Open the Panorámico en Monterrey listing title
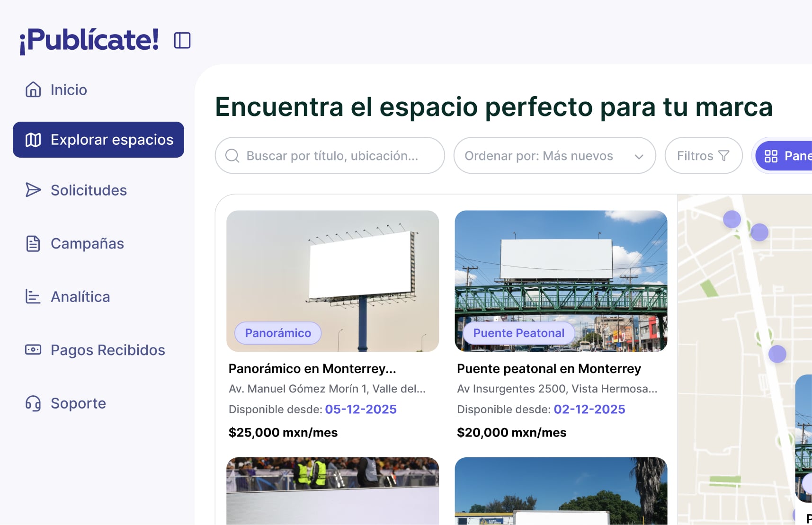Screen dimensions: 812x525 (312, 368)
